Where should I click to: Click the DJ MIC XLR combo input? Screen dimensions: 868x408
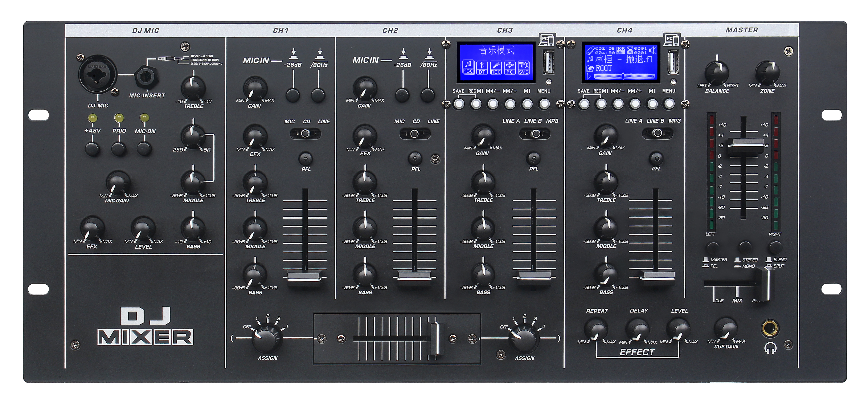(98, 74)
